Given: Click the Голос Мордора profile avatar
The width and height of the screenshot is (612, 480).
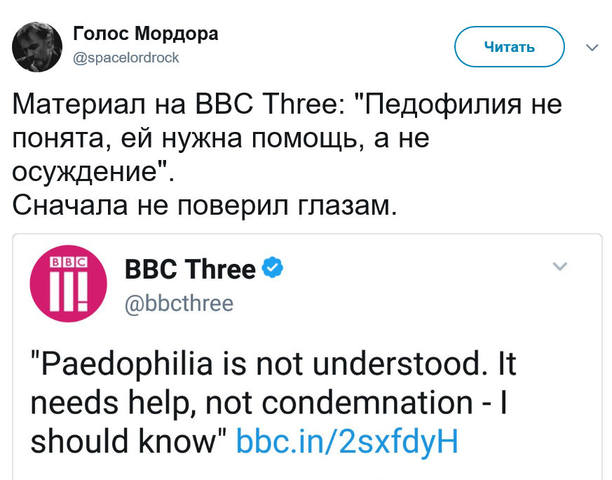Looking at the screenshot, I should [38, 43].
